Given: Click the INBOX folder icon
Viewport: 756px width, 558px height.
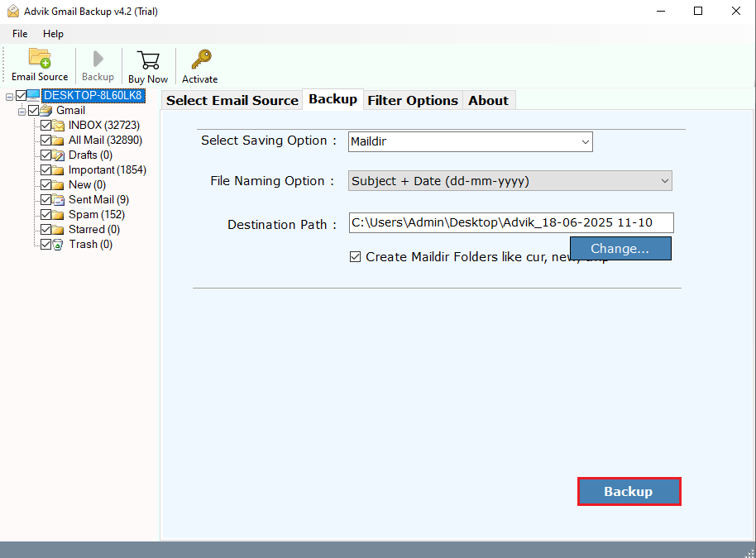Looking at the screenshot, I should coord(59,126).
